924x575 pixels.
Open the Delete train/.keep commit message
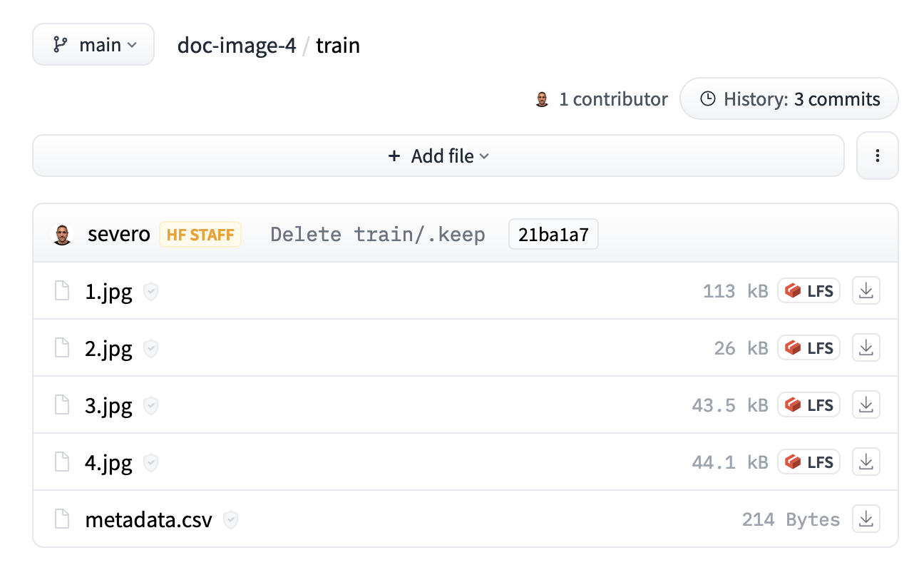(x=378, y=235)
